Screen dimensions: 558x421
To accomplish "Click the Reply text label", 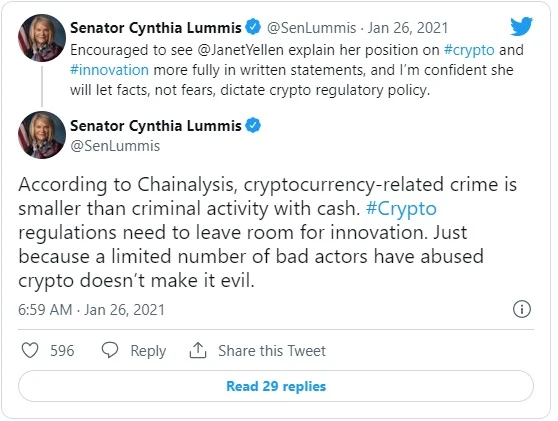I will point(148,351).
